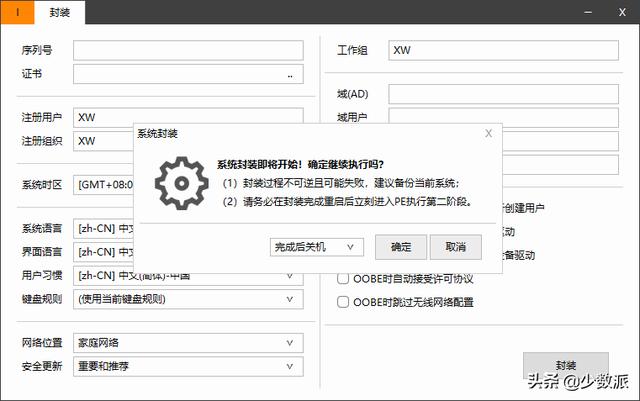This screenshot has height=401, width=640.
Task: Close the main window
Action: coord(622,12)
